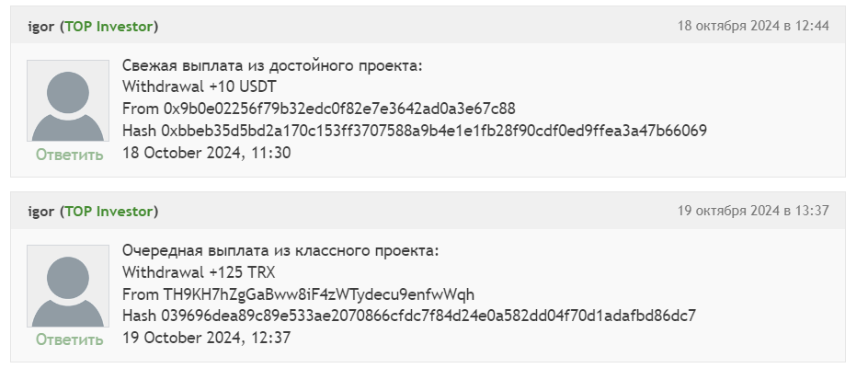The width and height of the screenshot is (868, 368).
Task: Click the date line '19 October 2024, 12:37'
Action: tap(207, 338)
